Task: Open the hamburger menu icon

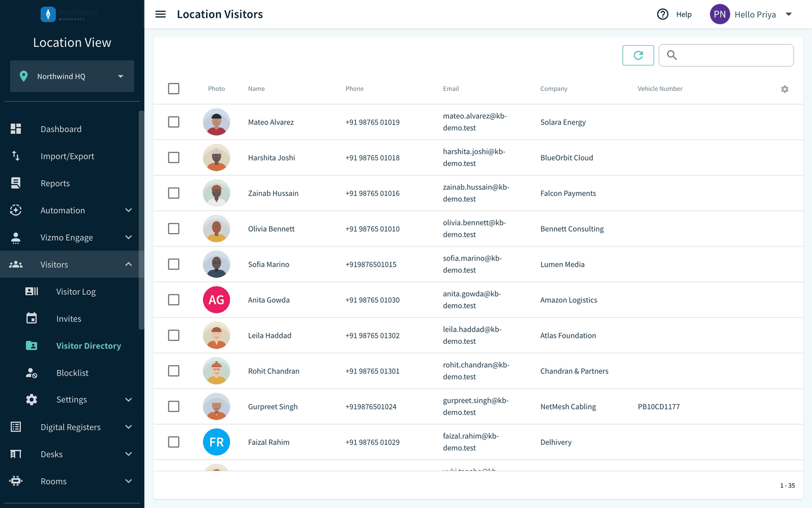Action: [x=160, y=14]
